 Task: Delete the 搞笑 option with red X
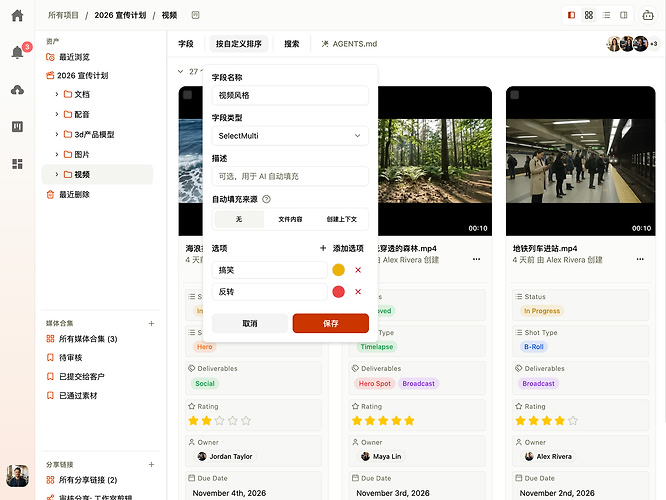358,270
